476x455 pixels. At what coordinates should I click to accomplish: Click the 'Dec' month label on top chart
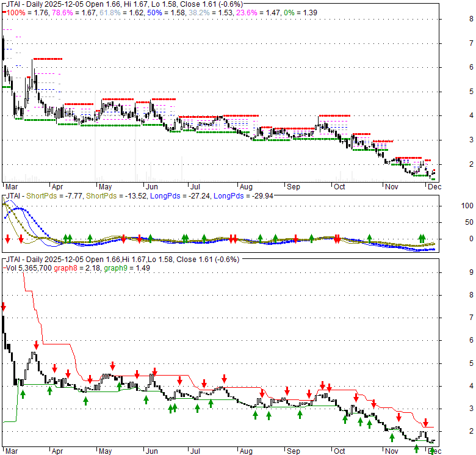pyautogui.click(x=435, y=187)
